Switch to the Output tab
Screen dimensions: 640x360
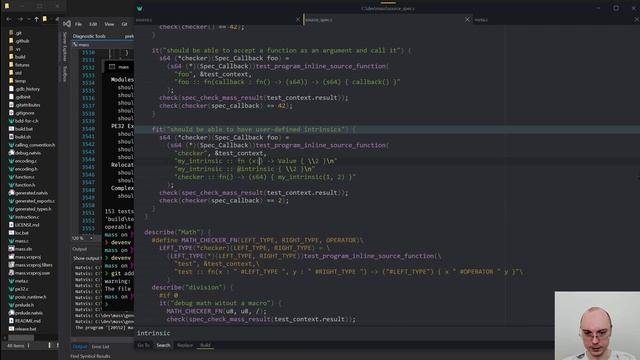point(80,347)
